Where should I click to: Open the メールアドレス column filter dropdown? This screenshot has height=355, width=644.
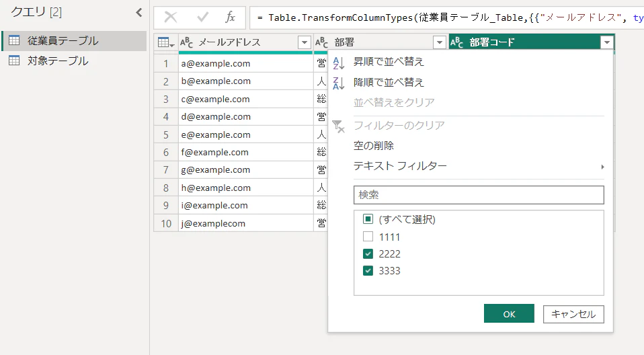click(x=305, y=42)
